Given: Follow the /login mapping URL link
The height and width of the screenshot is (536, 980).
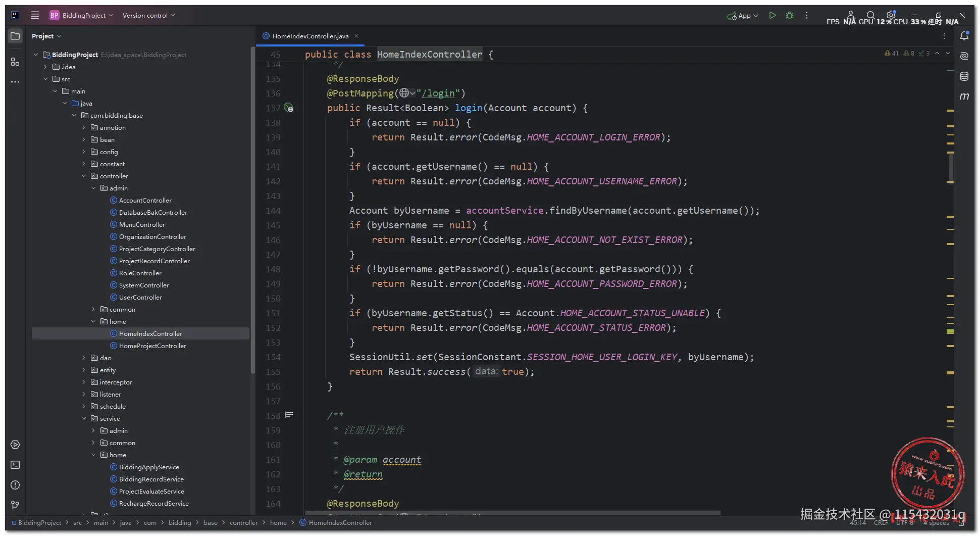Looking at the screenshot, I should coord(438,93).
